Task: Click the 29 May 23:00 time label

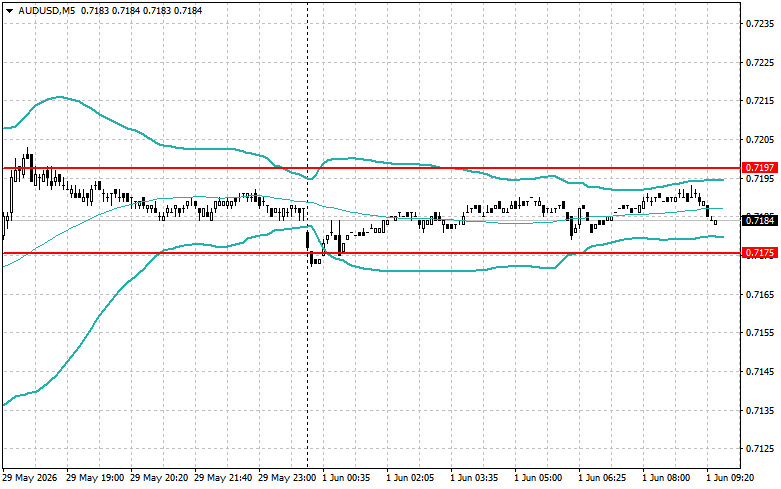Action: (287, 478)
